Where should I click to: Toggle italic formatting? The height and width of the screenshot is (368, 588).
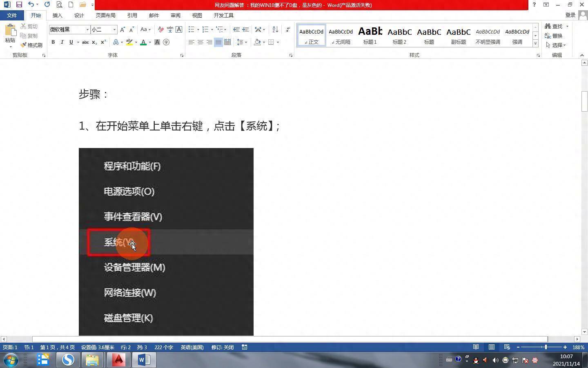pyautogui.click(x=62, y=42)
